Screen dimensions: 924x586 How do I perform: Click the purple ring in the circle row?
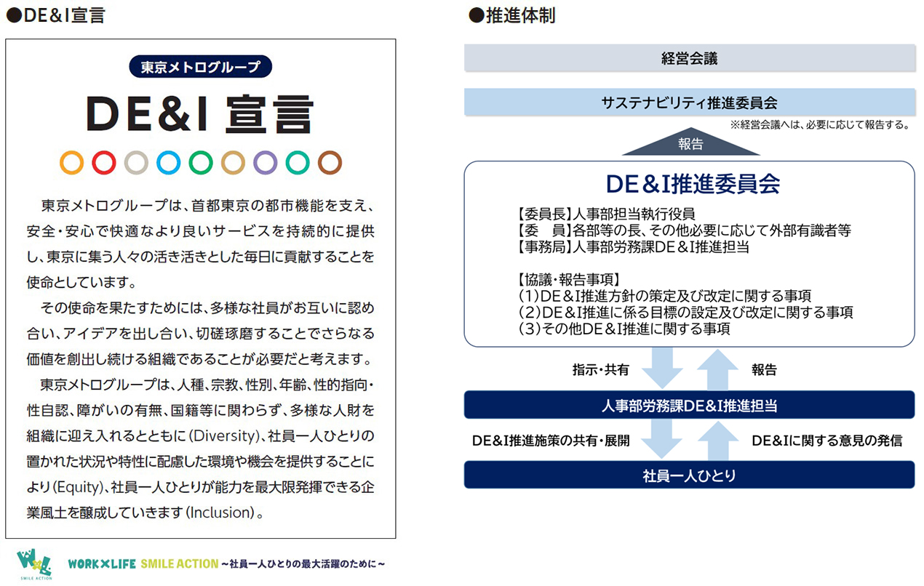coord(265,162)
